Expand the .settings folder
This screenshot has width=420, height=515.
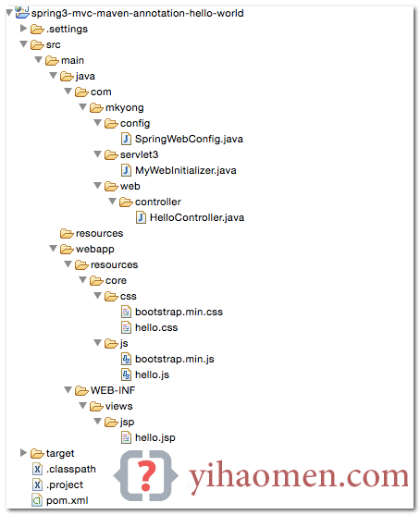tap(23, 29)
